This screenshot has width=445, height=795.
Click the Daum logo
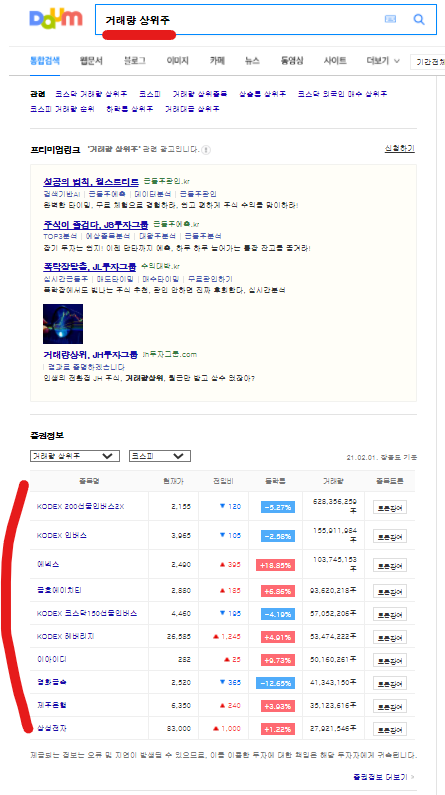click(56, 19)
